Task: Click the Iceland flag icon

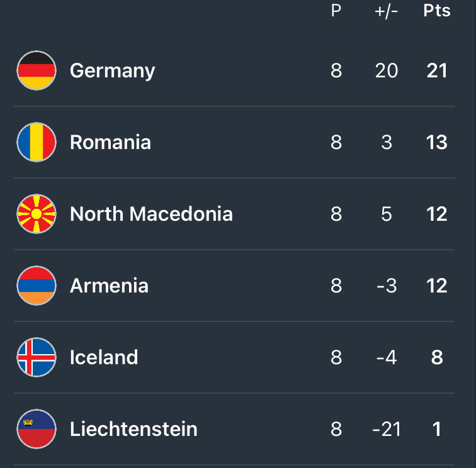Action: 37,357
